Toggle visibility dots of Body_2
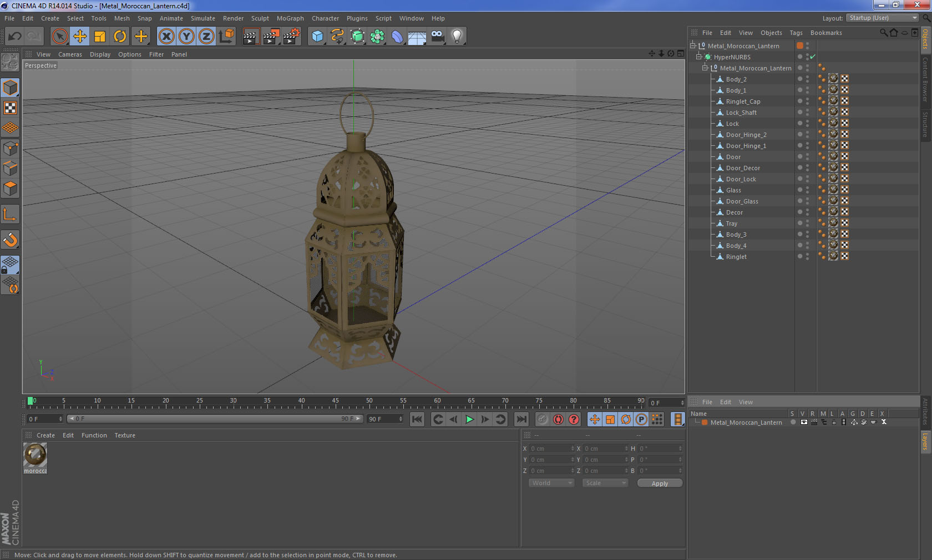The width and height of the screenshot is (932, 560). [807, 79]
